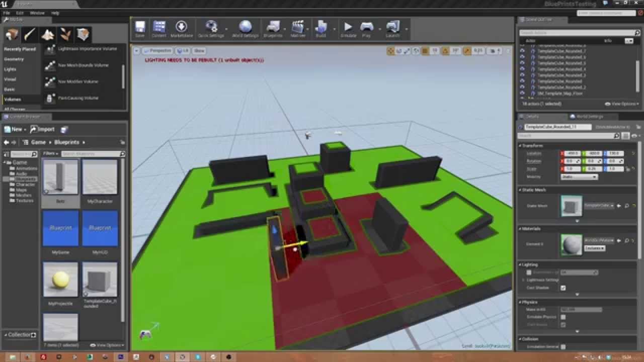Open Mobility dropdown set to Static

(x=579, y=177)
